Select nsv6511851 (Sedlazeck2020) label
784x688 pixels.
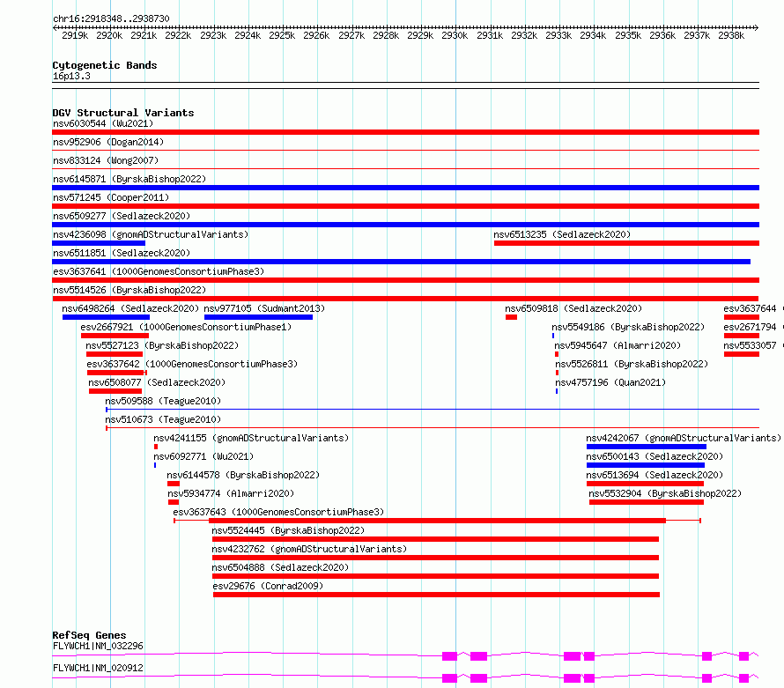click(x=122, y=253)
